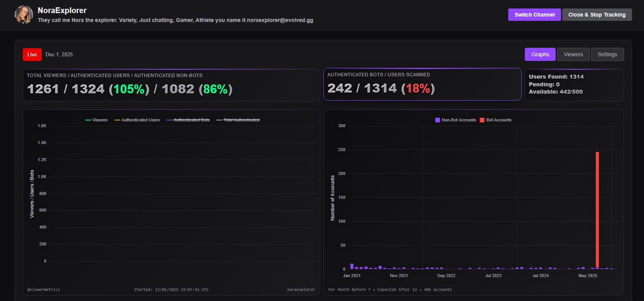644x301 pixels.
Task: Click the red Live badge
Action: click(x=32, y=54)
